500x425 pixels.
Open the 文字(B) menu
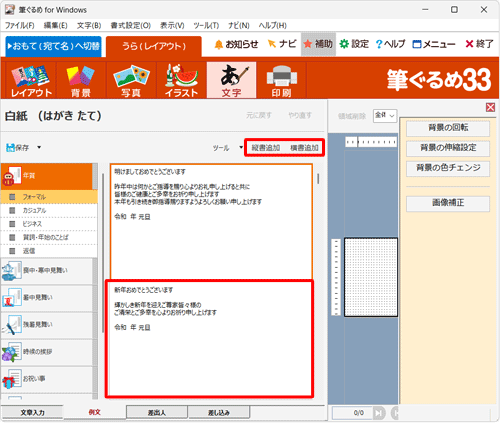[x=89, y=25]
